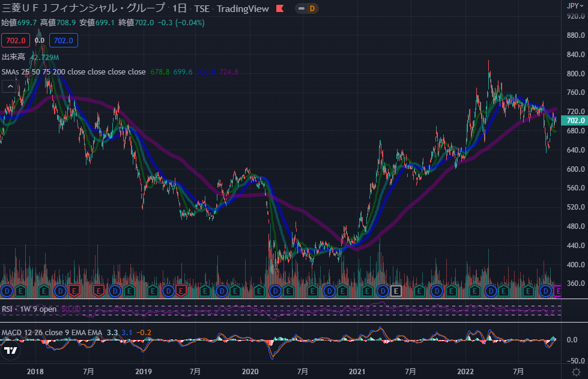588x379 pixels.
Task: Click the gray E earnings marker
Action: click(x=396, y=291)
